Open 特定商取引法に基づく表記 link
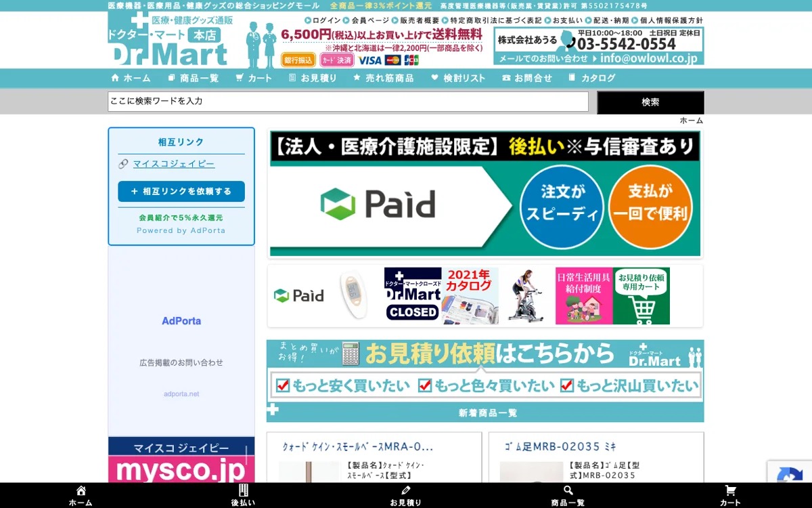This screenshot has width=812, height=508. point(491,20)
